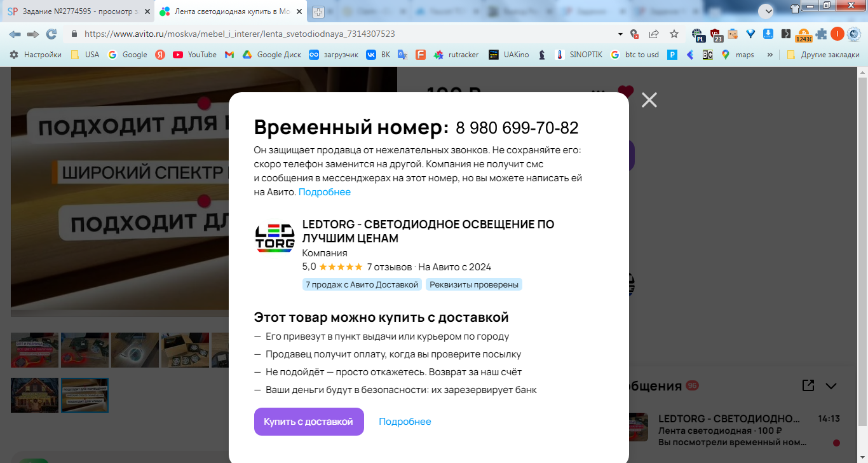The image size is (868, 463).
Task: Open the orange profile avatar
Action: (837, 34)
